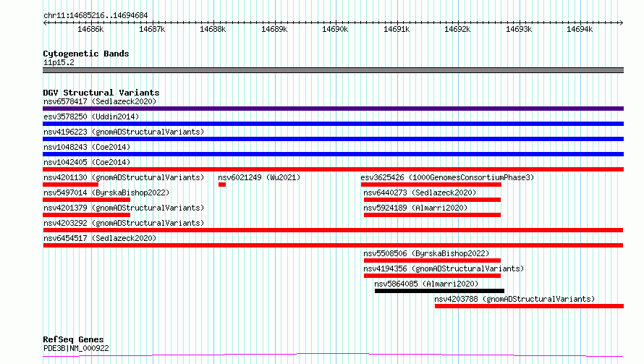
Task: Open the nsv1042405 (Coe2014) label
Action: [87, 162]
